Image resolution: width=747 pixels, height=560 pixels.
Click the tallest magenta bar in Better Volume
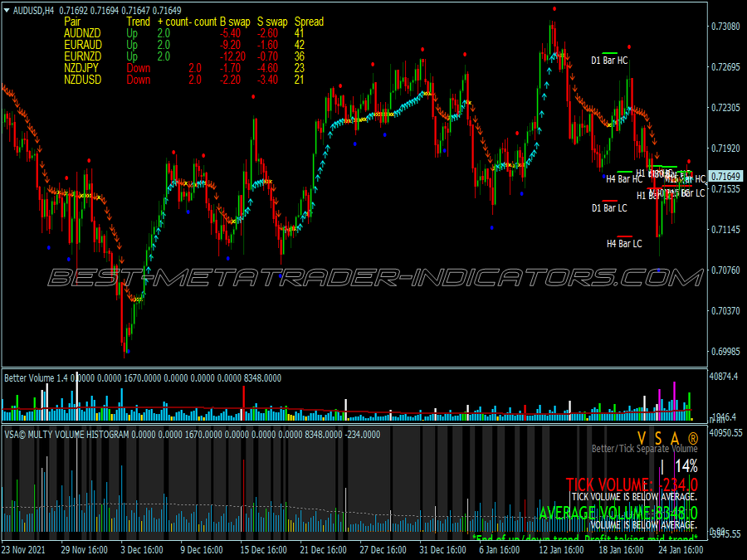tap(674, 401)
